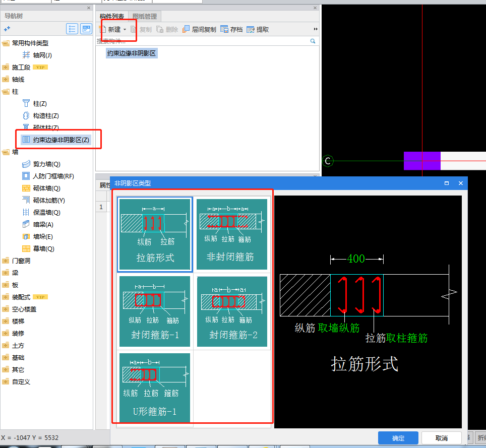Screen dimensions: 486x448
Task: Select 约束边缘非阴影区 component in list
Action: pyautogui.click(x=132, y=53)
